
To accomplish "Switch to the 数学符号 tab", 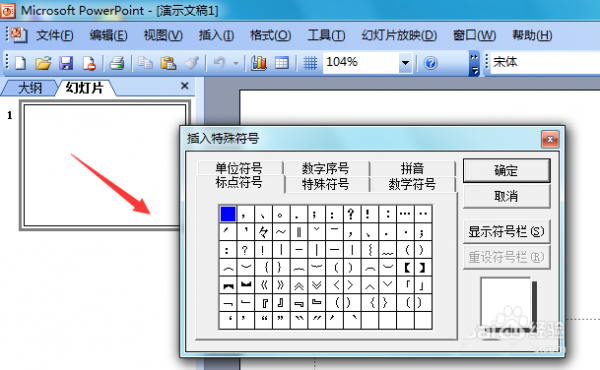I will tap(412, 184).
